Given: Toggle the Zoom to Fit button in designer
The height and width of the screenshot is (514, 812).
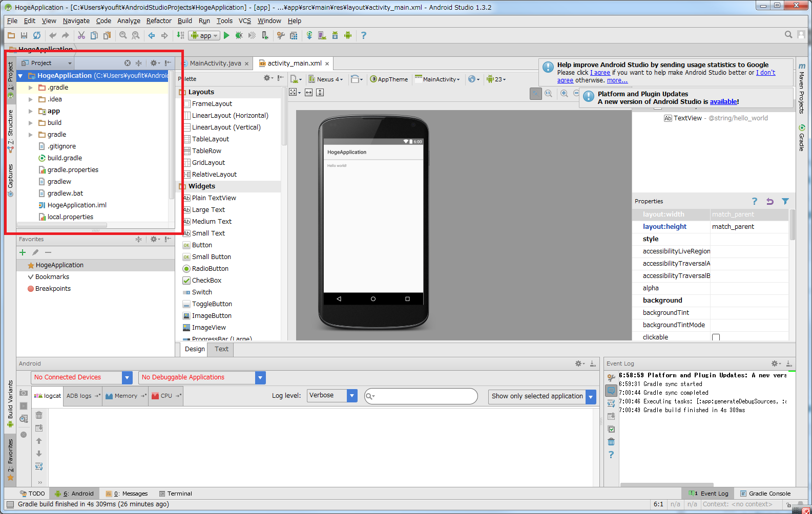Looking at the screenshot, I should click(x=536, y=93).
